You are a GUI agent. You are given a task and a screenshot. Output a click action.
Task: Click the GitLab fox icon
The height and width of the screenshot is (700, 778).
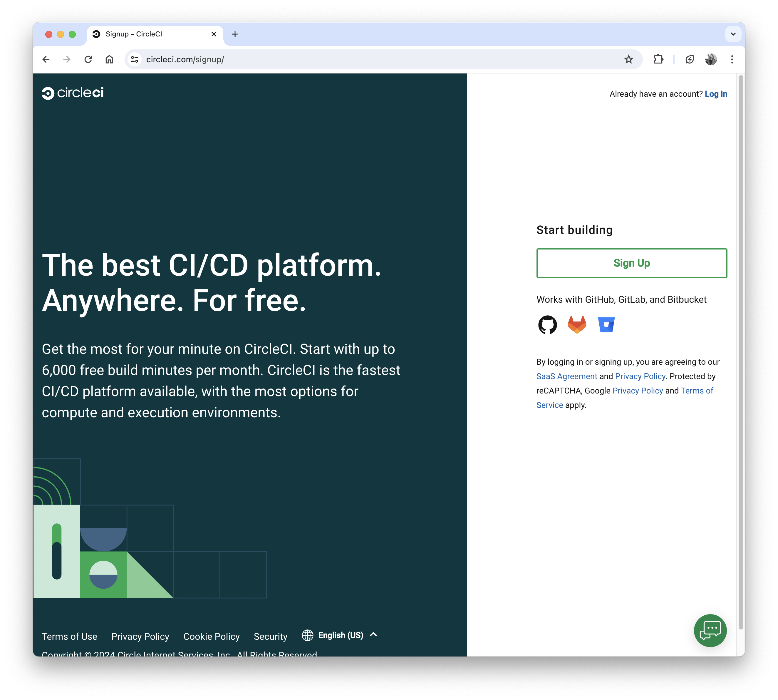pos(577,325)
